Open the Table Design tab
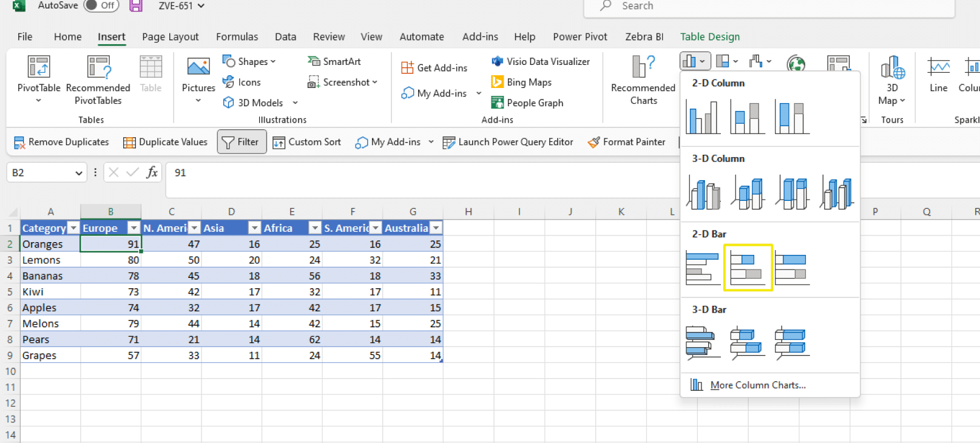Viewport: 980px width, 443px height. click(710, 37)
